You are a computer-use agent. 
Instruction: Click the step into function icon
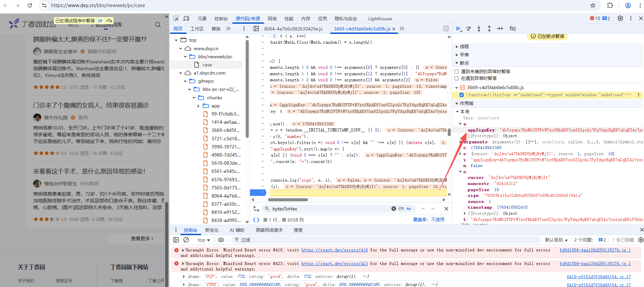point(479,29)
